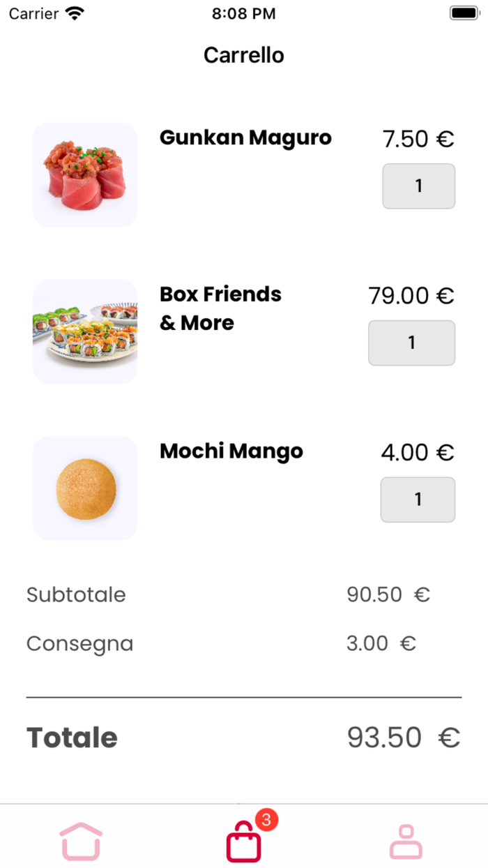The height and width of the screenshot is (868, 488).
Task: Tap the quantity stepper for Gunkan Maguro
Action: 418,186
